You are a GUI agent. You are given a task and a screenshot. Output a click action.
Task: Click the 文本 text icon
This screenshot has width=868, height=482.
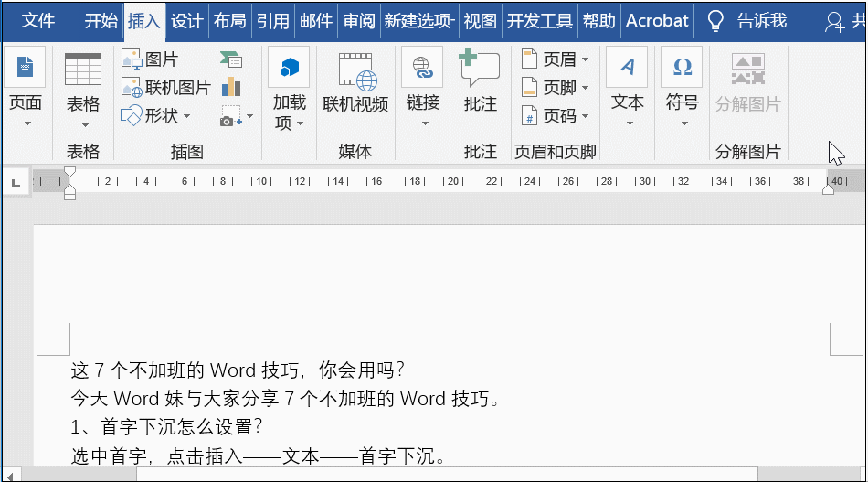(x=627, y=67)
